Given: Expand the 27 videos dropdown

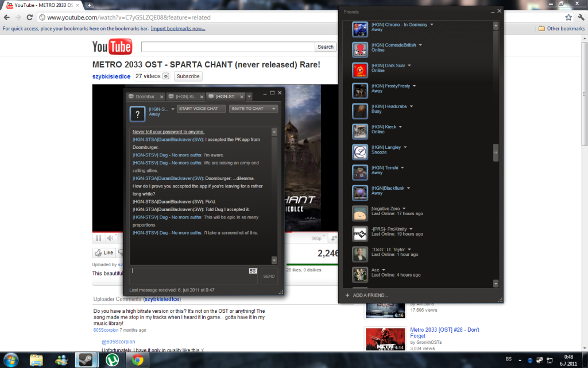Looking at the screenshot, I should tap(166, 76).
